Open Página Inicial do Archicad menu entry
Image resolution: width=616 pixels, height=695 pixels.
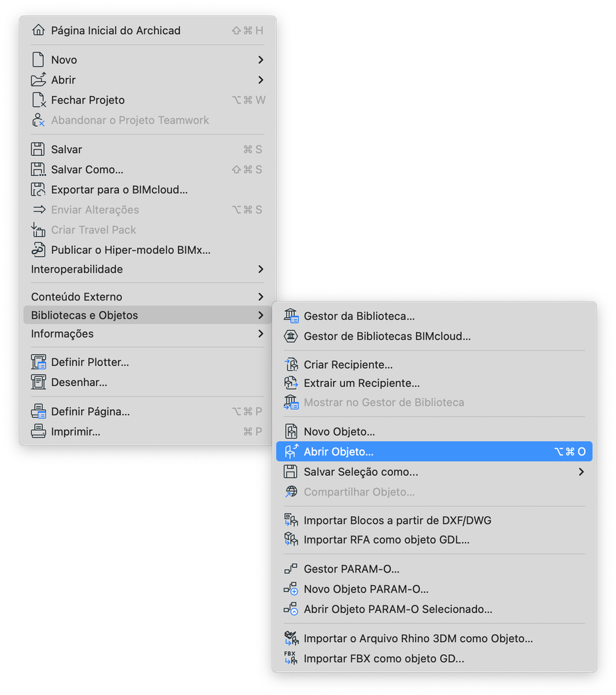pyautogui.click(x=147, y=30)
